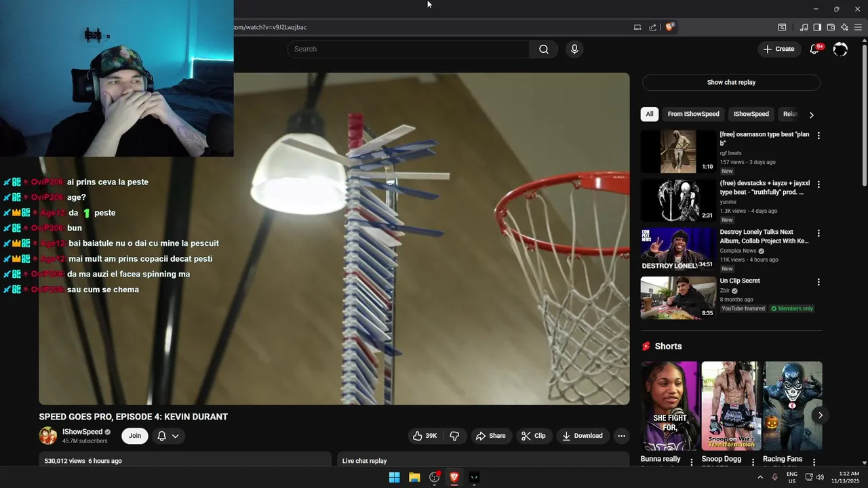Click Live chat replay heading

(x=364, y=461)
